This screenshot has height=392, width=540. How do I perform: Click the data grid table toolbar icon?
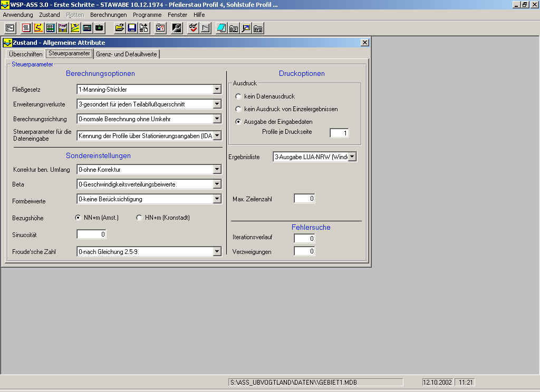point(50,28)
